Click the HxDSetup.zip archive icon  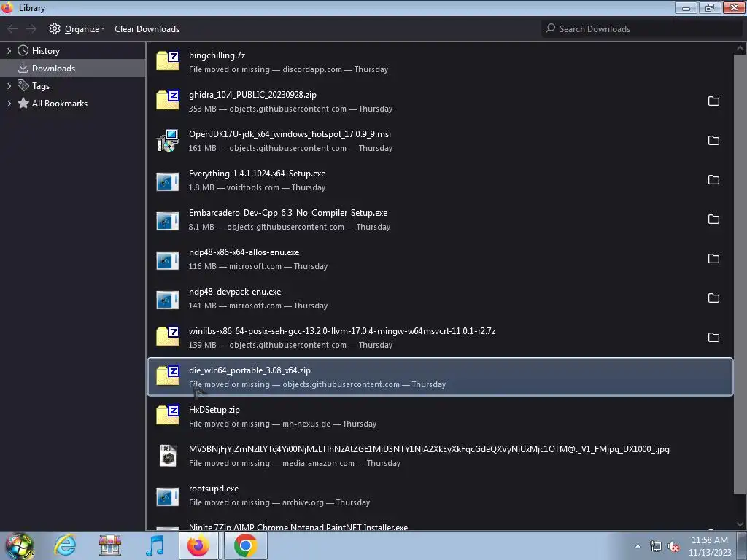168,415
